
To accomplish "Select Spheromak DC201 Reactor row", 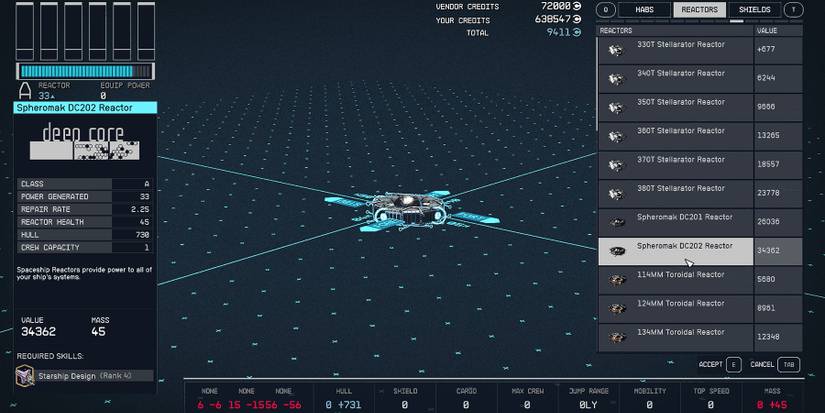I will tap(700, 223).
